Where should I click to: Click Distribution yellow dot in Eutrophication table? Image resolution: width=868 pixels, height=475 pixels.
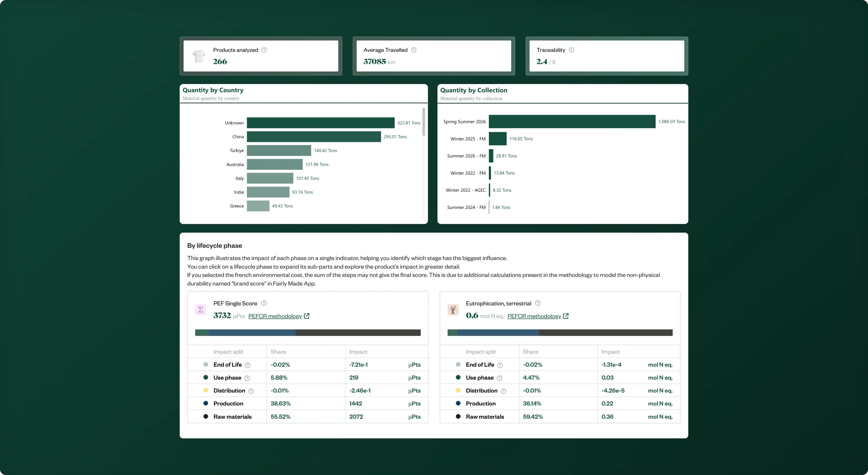pyautogui.click(x=458, y=390)
